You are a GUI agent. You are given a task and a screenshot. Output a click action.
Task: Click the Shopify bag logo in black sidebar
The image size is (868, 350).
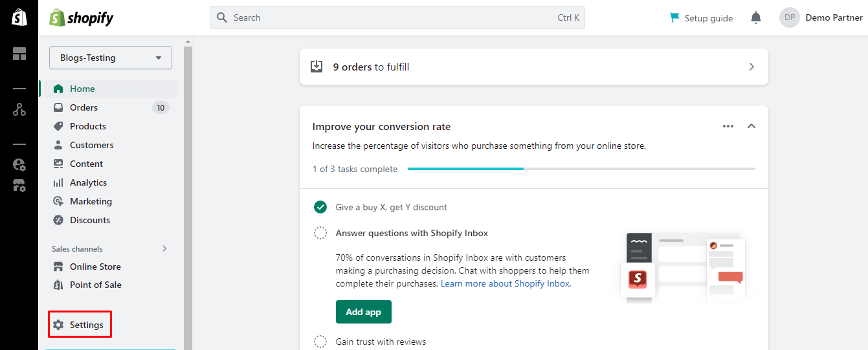19,17
